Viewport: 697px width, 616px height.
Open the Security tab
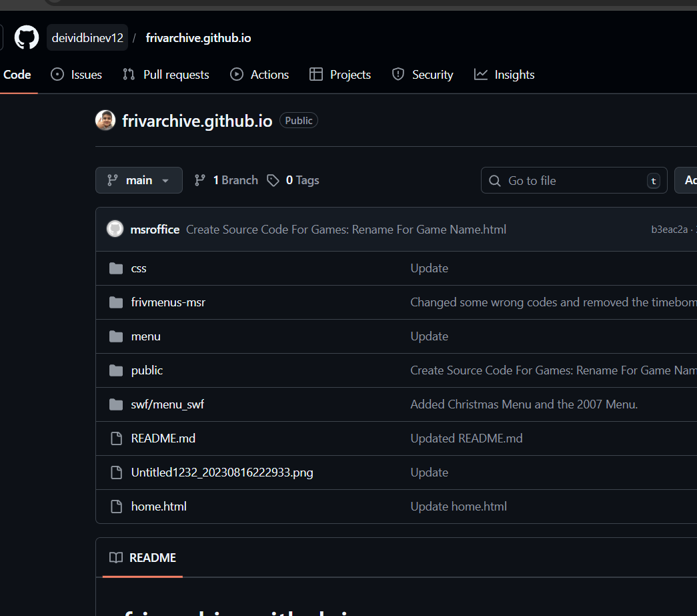[x=422, y=74]
